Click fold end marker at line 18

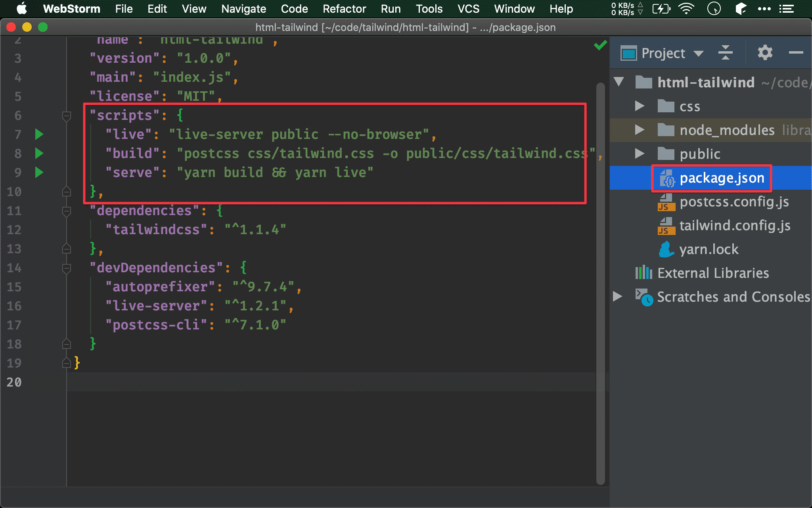pos(67,344)
